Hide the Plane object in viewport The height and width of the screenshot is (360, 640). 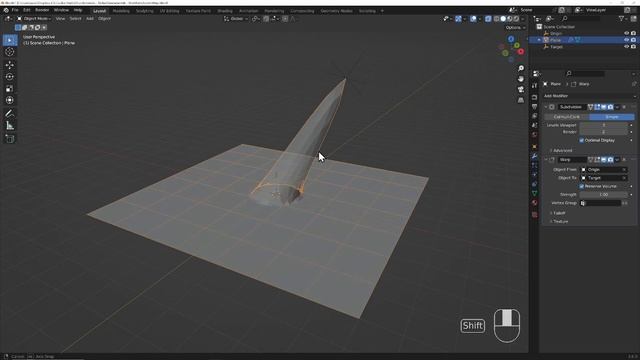pyautogui.click(x=627, y=40)
